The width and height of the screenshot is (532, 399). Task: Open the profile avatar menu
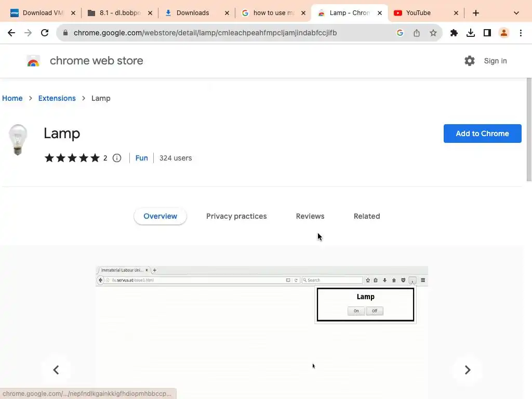pos(504,33)
